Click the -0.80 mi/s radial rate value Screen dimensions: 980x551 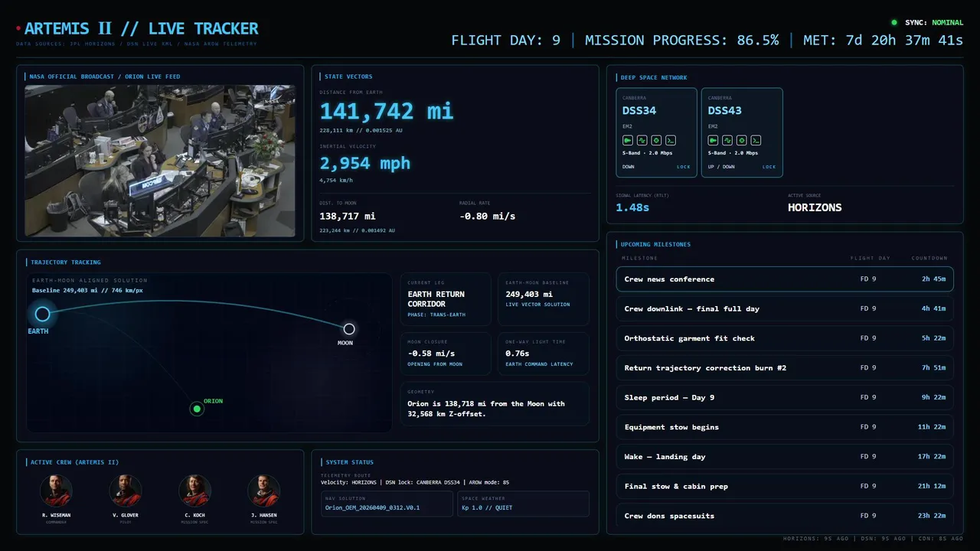[x=487, y=217]
